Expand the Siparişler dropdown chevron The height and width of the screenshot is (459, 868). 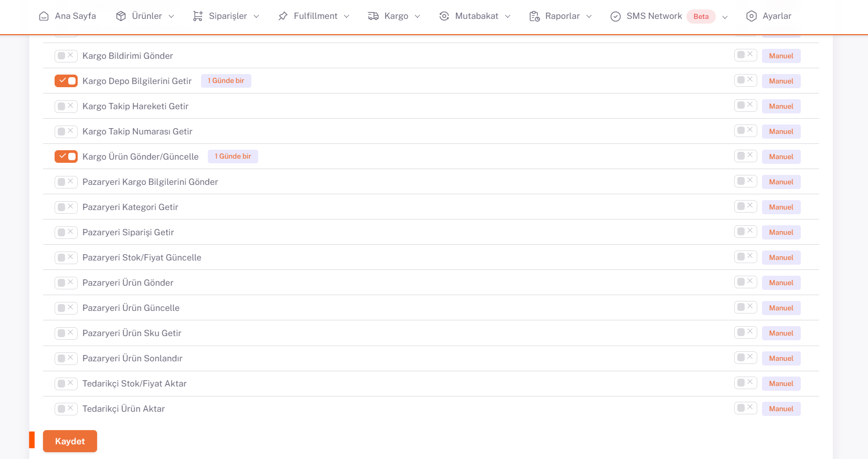point(256,16)
